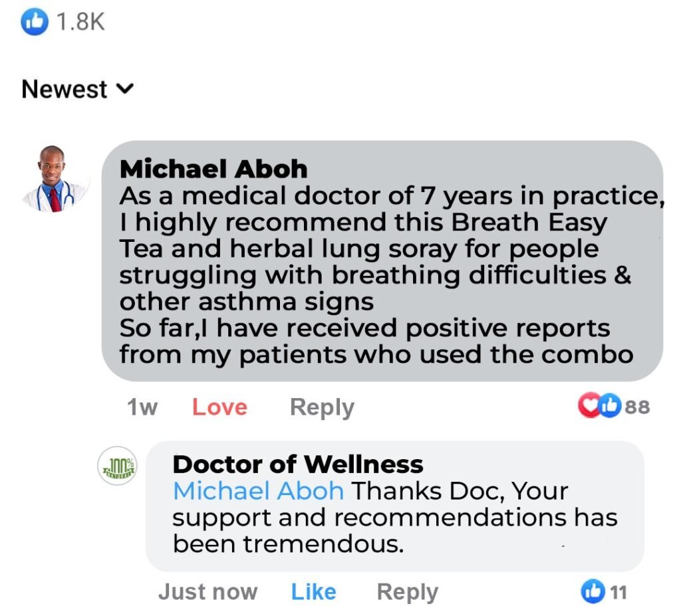Reply to the Doctor of Wellness comment
Viewport: 681px width, 616px height.
[407, 591]
